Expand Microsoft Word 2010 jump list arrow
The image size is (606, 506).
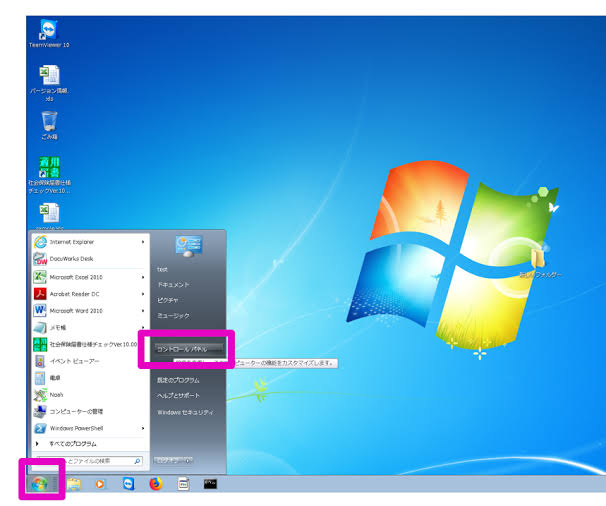coord(143,311)
